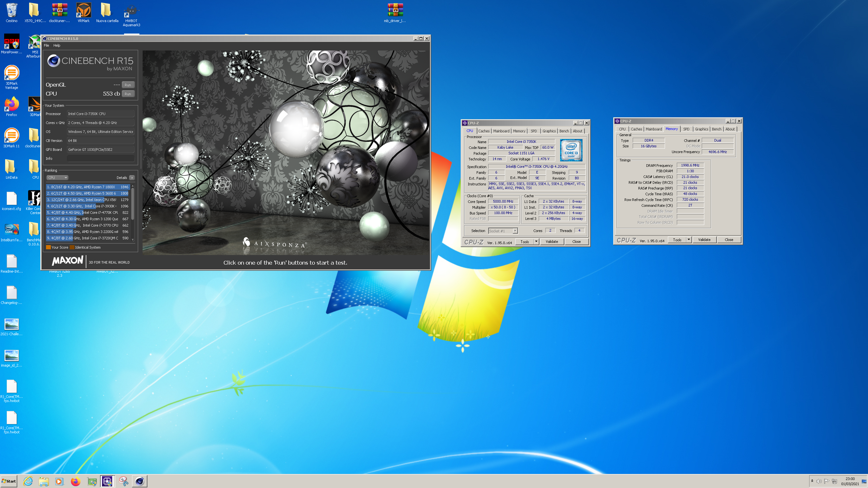868x488 pixels.
Task: Open the Socket #1 selection dropdown
Action: (x=503, y=231)
